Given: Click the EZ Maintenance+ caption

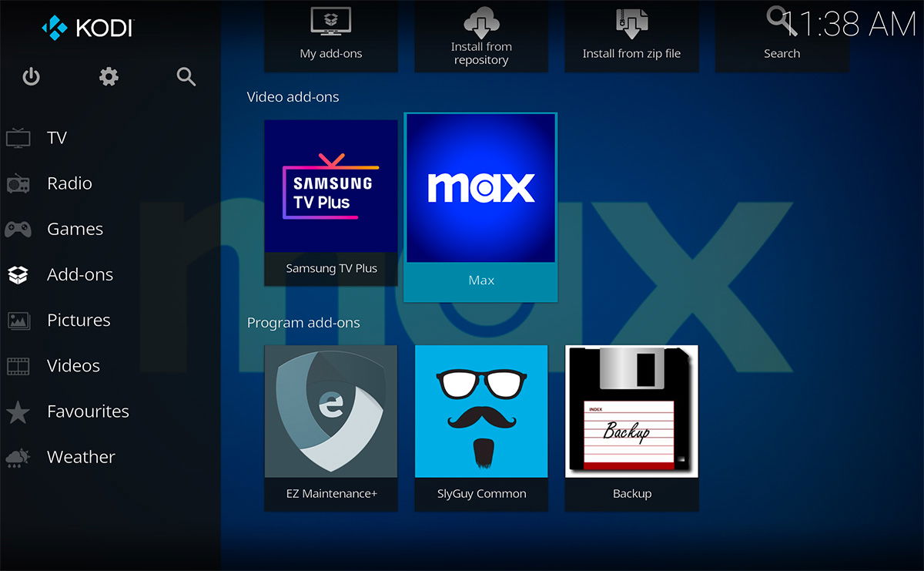Looking at the screenshot, I should point(331,494).
